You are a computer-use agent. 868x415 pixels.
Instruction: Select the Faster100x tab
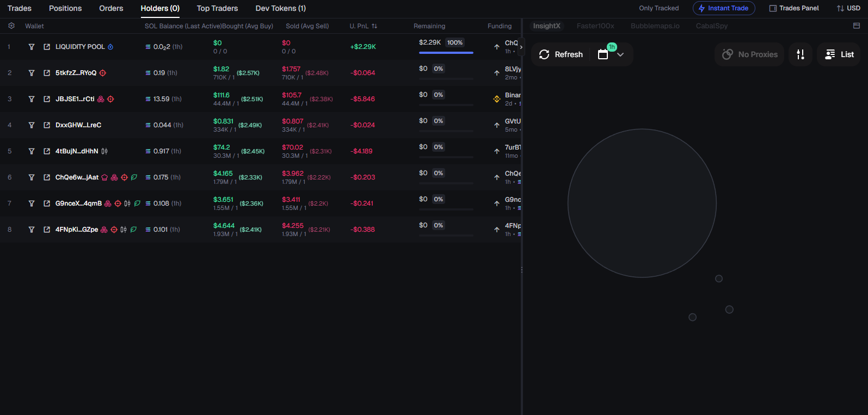click(x=595, y=26)
